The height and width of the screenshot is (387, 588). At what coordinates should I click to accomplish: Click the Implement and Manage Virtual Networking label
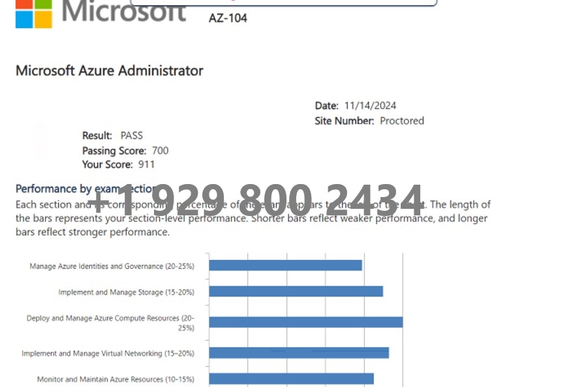[x=108, y=353]
